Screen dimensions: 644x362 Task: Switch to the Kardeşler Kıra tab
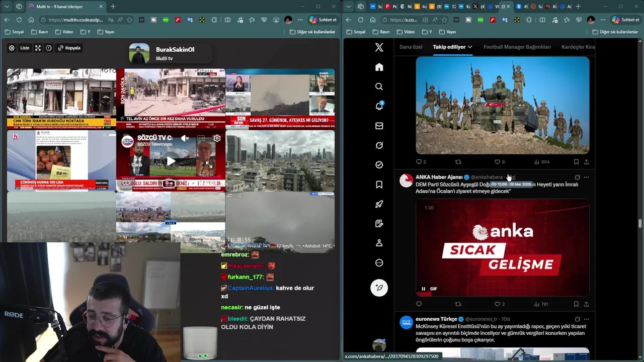pyautogui.click(x=578, y=47)
